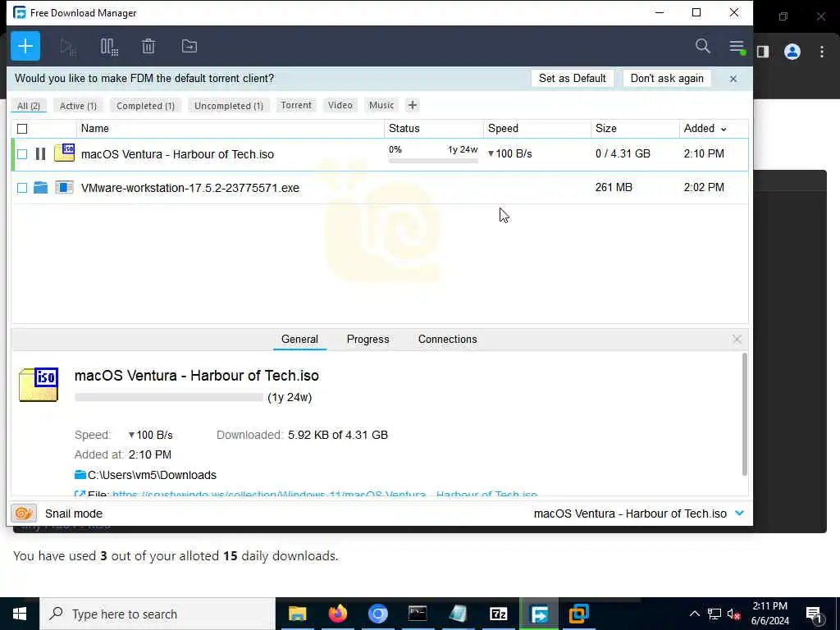Click the Snail mode label
Viewport: 840px width, 630px height.
[73, 514]
